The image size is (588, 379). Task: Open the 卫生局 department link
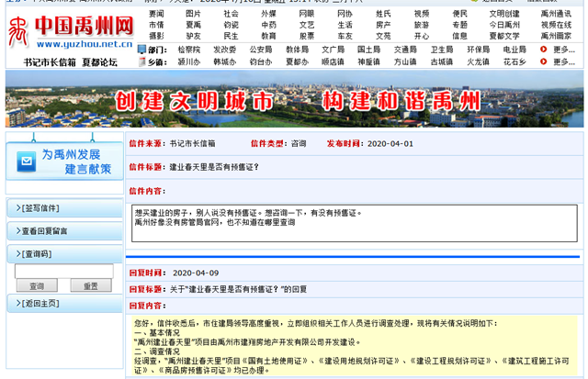tap(442, 50)
